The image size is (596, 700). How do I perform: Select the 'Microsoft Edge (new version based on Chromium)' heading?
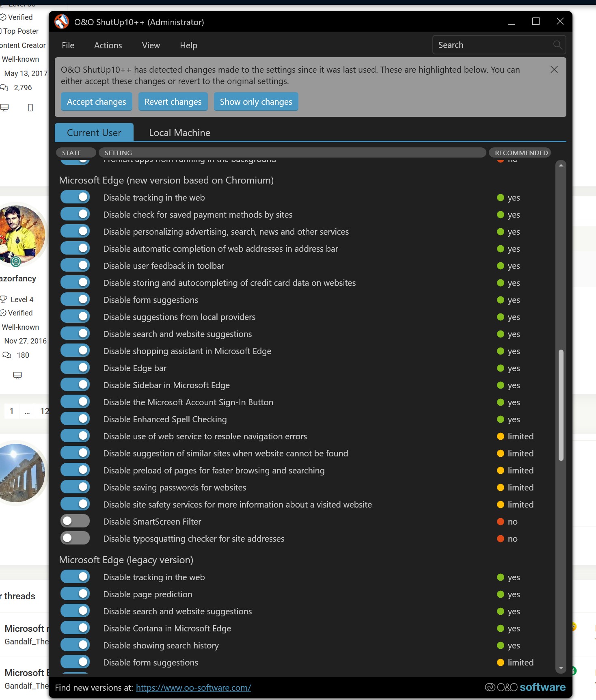click(166, 180)
